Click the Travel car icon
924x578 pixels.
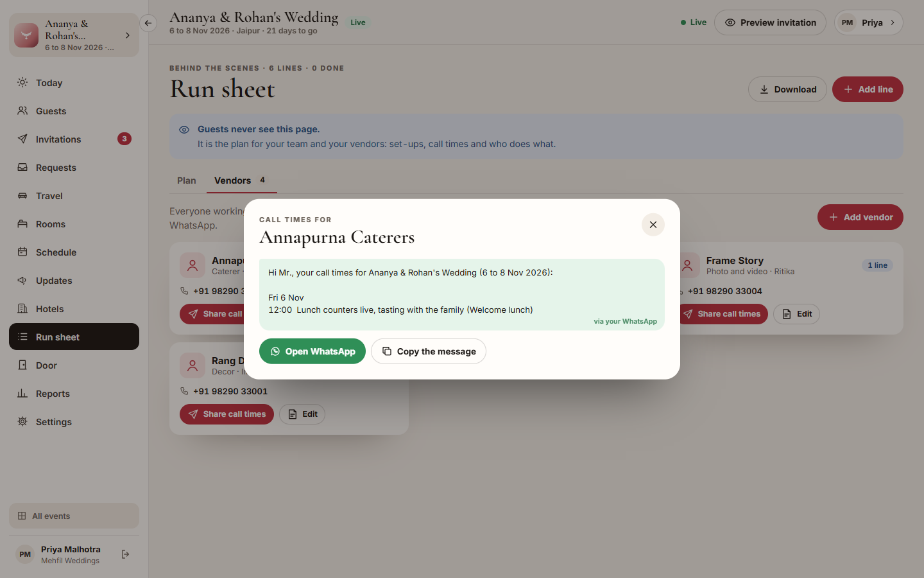22,195
